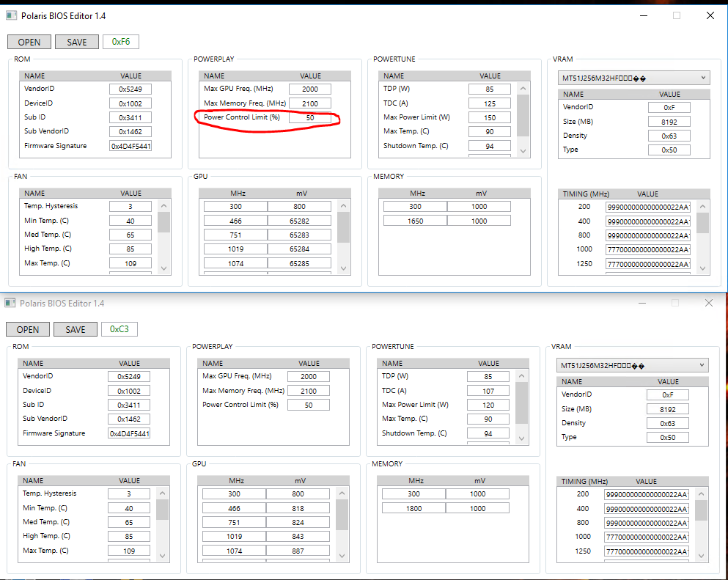This screenshot has height=580, width=728.
Task: Edit memory clock 1650 in top window
Action: [x=416, y=221]
